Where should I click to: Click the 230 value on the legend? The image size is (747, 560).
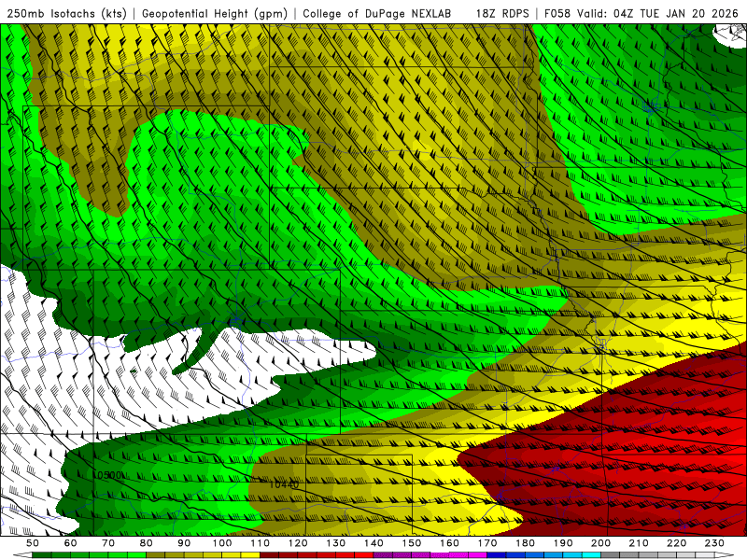point(715,543)
